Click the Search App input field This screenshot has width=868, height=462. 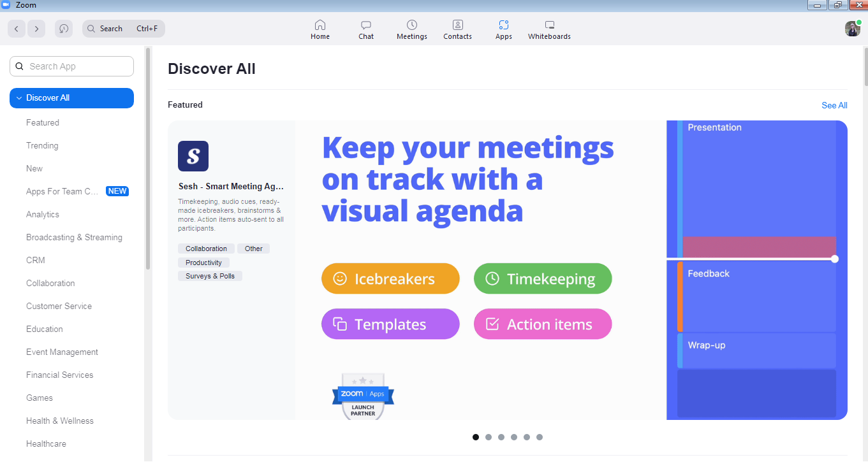click(x=71, y=66)
